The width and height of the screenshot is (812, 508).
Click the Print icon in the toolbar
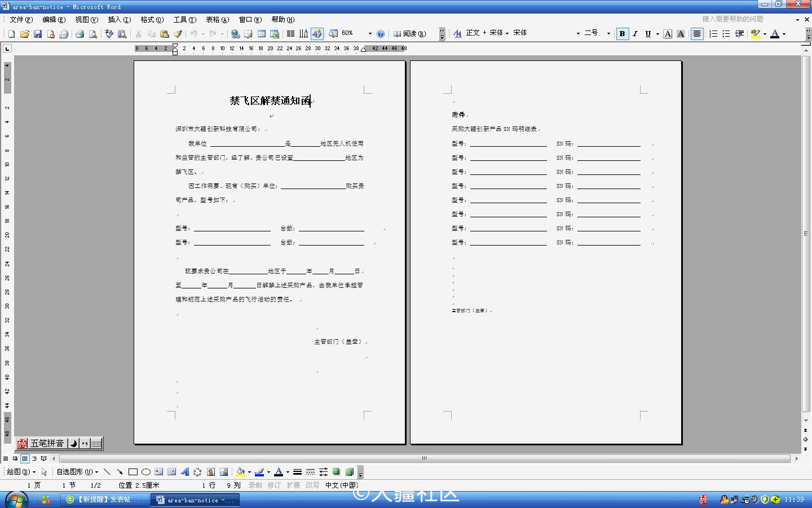coord(80,34)
